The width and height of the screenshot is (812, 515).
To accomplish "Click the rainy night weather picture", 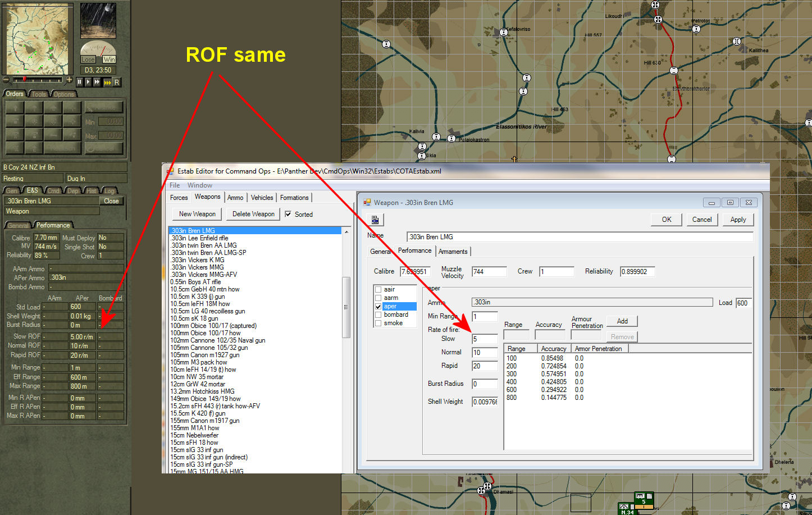I will tap(98, 20).
